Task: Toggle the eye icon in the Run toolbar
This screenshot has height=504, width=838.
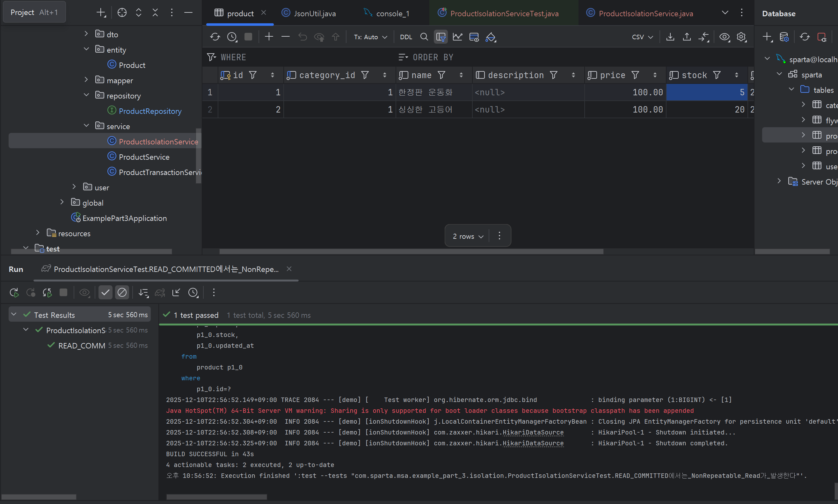Action: 84,292
